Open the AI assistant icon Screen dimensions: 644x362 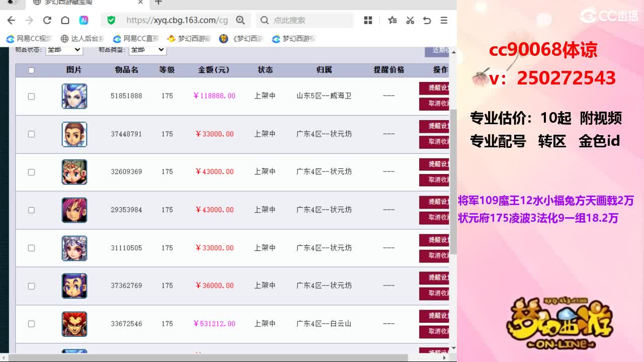click(x=84, y=20)
